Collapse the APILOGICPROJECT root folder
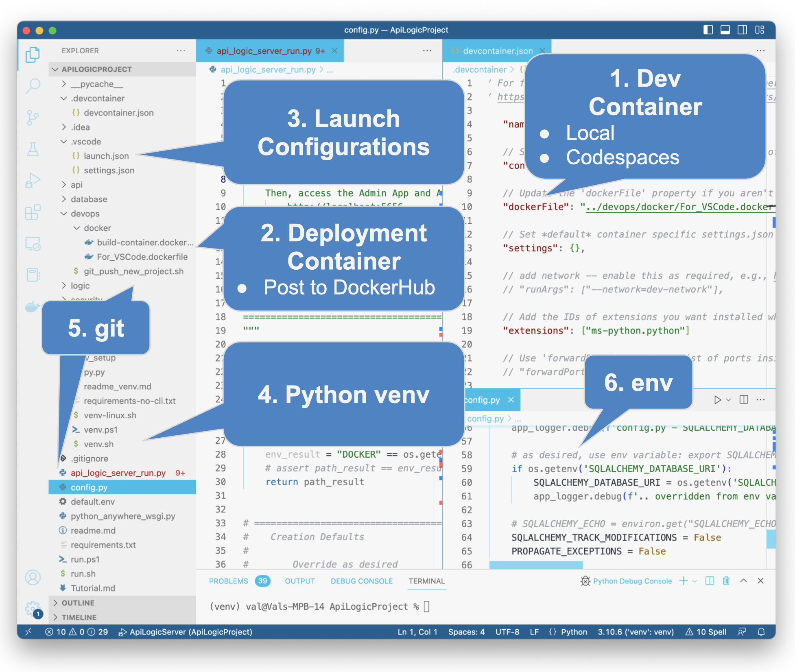Viewport: 795px width, 672px height. pyautogui.click(x=122, y=69)
